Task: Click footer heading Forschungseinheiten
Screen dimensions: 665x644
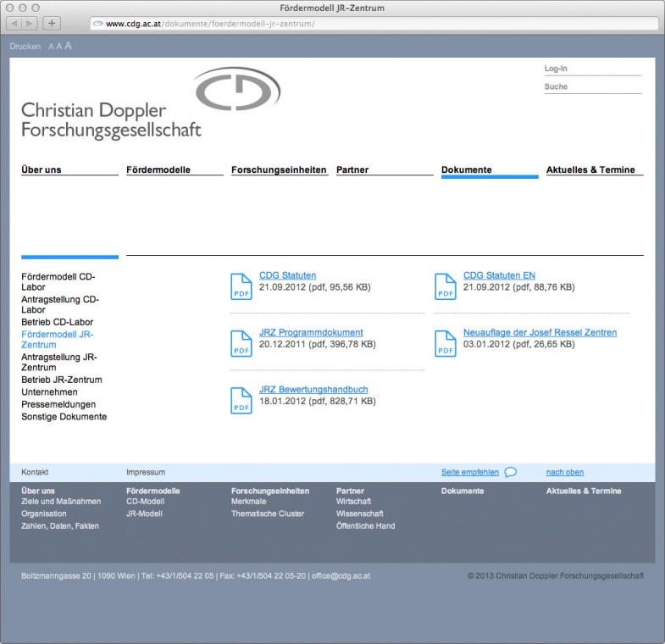Action: click(x=270, y=491)
